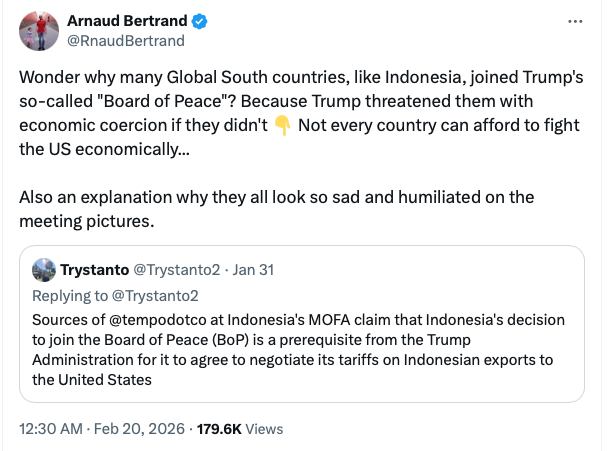The width and height of the screenshot is (610, 451).
Task: Click 'the United States' line in quoted tweet
Action: pyautogui.click(x=92, y=380)
